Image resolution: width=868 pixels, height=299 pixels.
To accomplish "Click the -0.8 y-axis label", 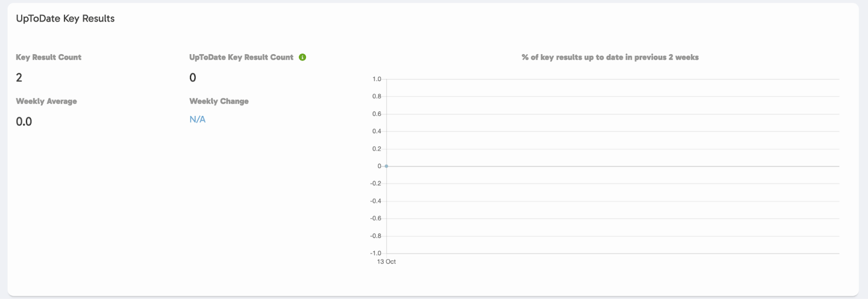I will tap(375, 236).
